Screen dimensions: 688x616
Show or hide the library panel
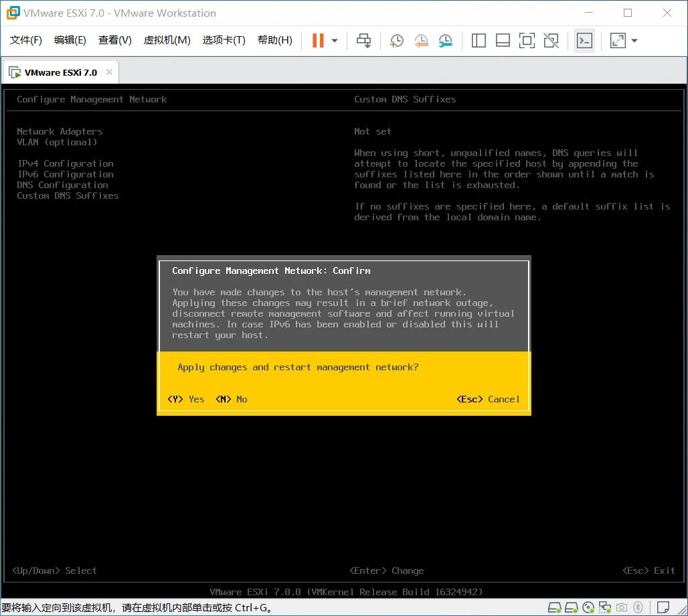(x=479, y=40)
